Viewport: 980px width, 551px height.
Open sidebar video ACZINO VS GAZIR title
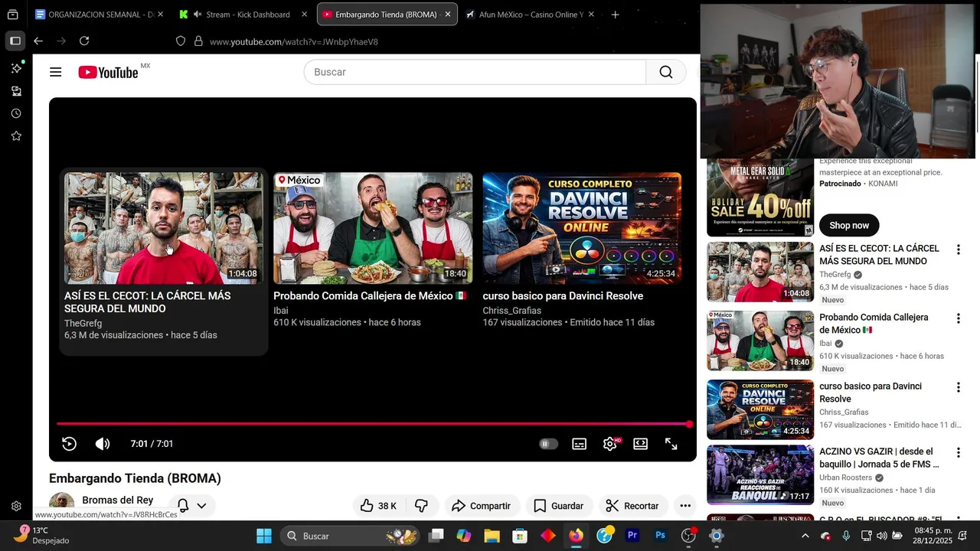tap(879, 458)
